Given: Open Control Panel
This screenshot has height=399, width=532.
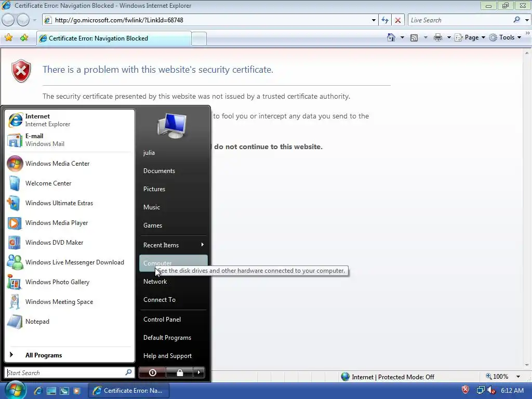Looking at the screenshot, I should tap(173, 320).
